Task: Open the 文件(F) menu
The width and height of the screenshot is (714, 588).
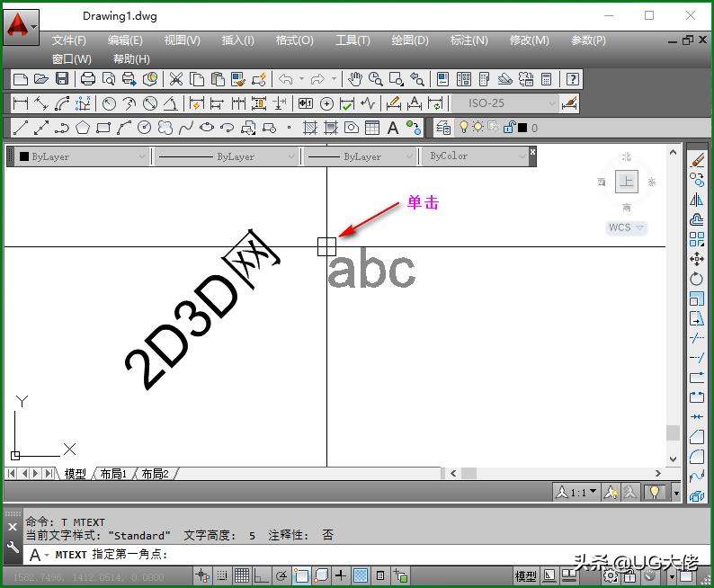Action: pyautogui.click(x=68, y=40)
